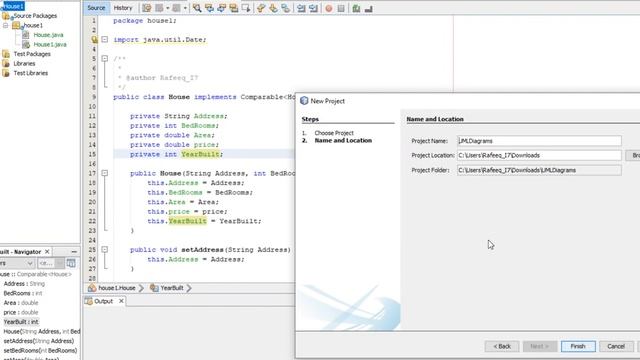Click the Project Name input field

(x=539, y=141)
